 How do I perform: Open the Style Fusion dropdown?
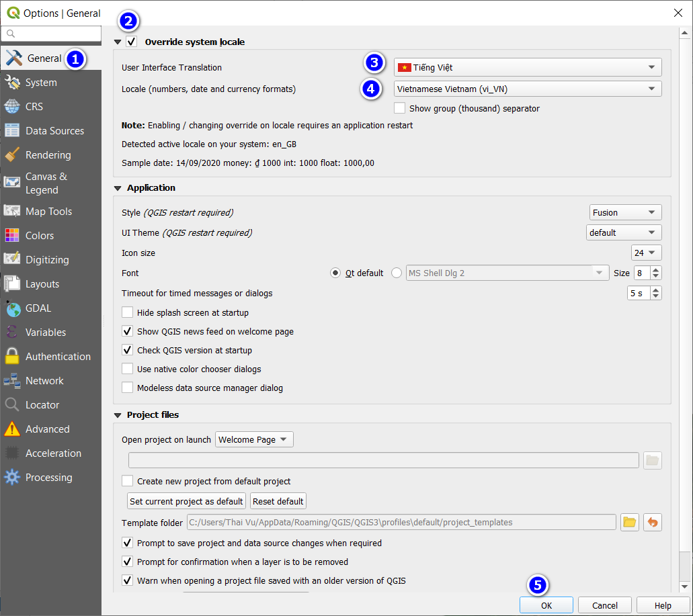[625, 212]
